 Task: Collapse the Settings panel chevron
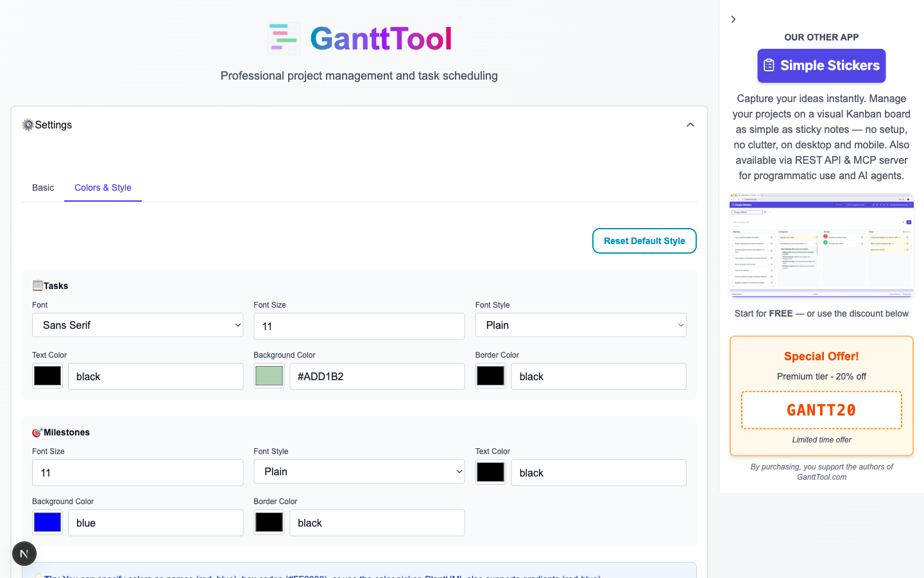coord(690,125)
